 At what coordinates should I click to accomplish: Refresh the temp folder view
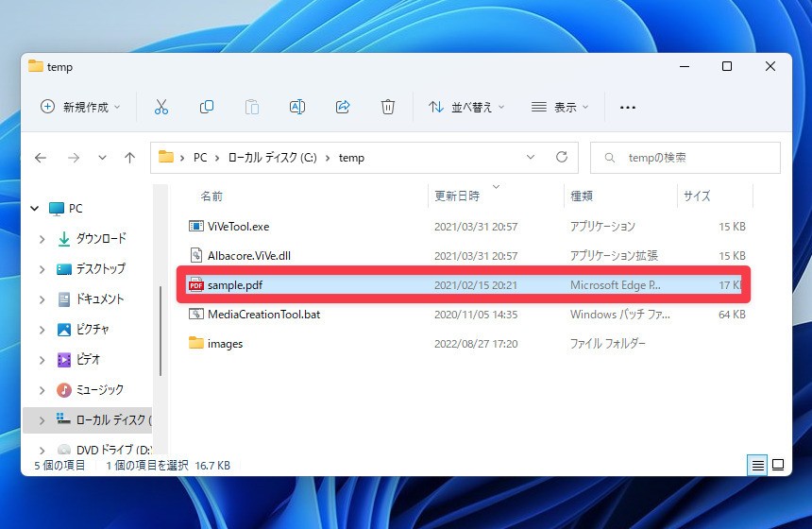point(562,157)
